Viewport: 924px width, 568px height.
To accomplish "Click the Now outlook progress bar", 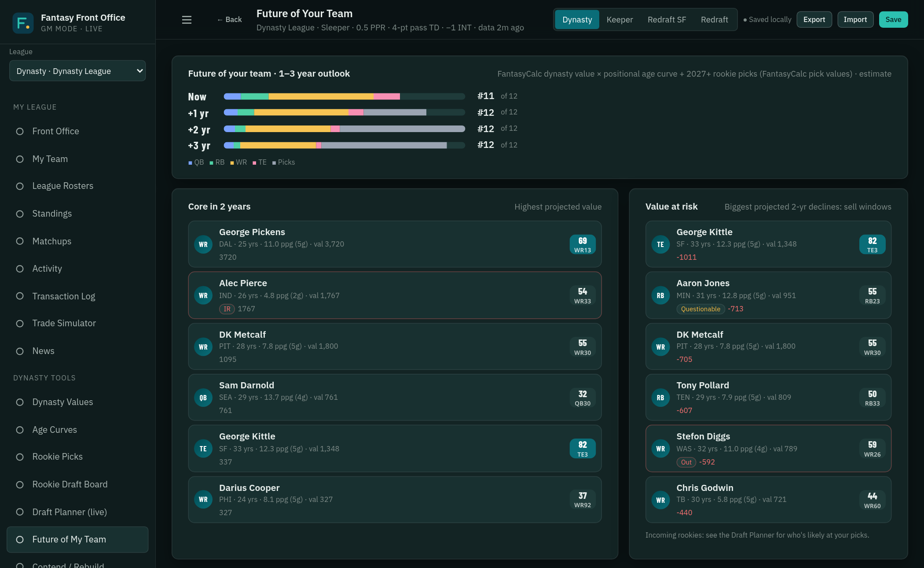I will point(345,96).
